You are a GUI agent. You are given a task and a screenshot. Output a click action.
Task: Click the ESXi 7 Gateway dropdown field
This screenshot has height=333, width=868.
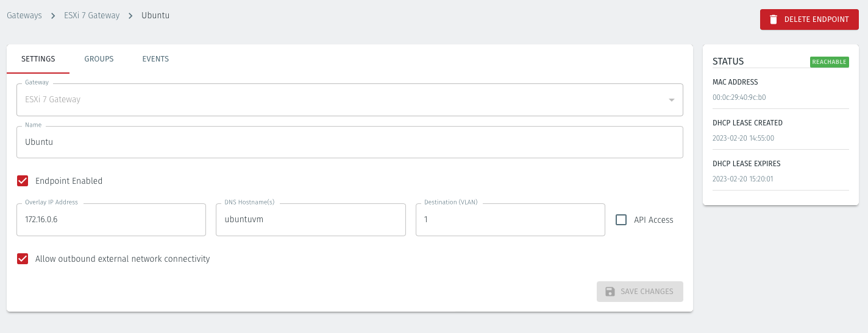341,100
